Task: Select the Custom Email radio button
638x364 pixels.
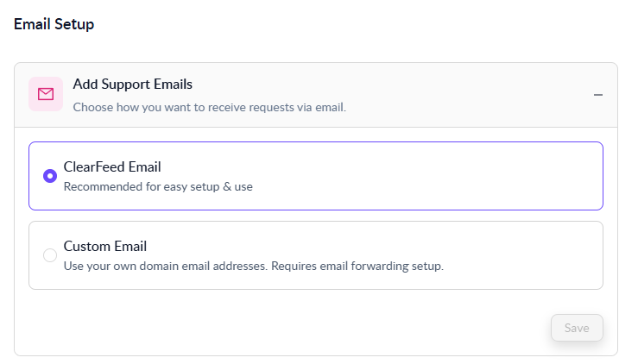Action: 50,255
